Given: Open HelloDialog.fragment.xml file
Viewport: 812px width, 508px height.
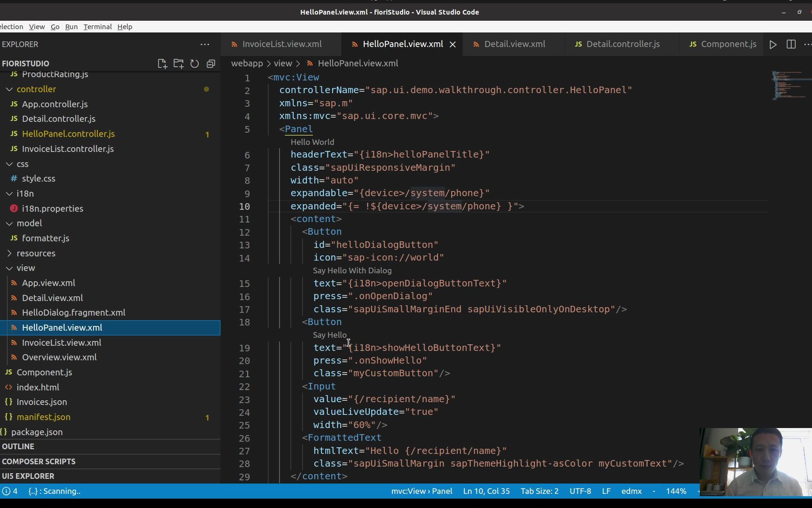Looking at the screenshot, I should click(x=73, y=313).
